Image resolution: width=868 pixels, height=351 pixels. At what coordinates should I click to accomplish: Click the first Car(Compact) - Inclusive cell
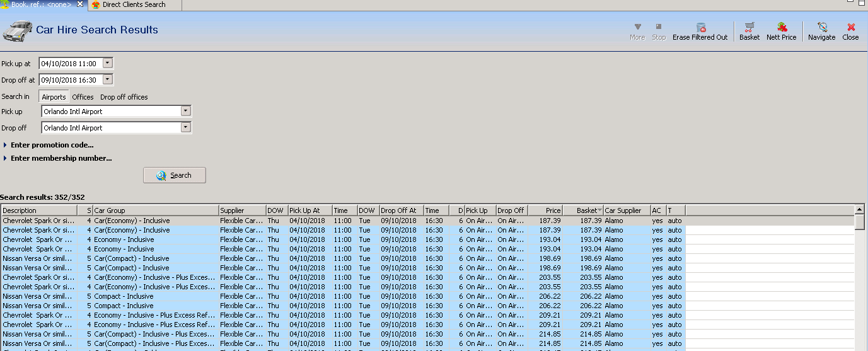click(156, 258)
